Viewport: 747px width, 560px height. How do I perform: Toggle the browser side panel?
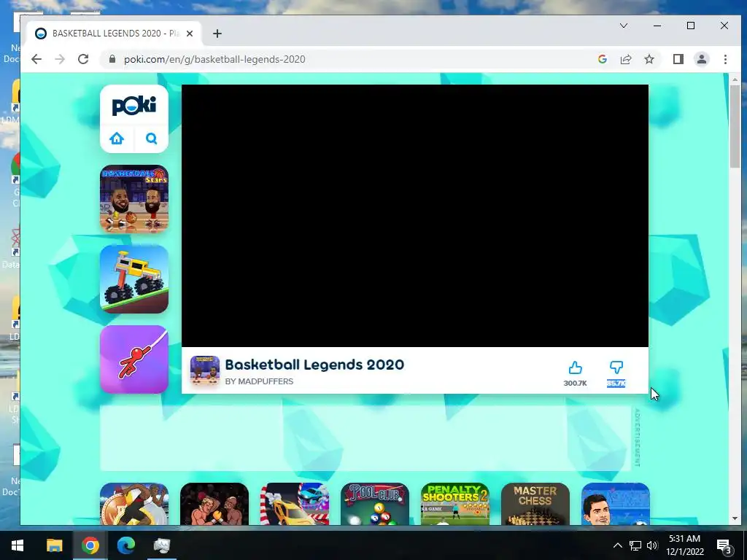pyautogui.click(x=678, y=59)
